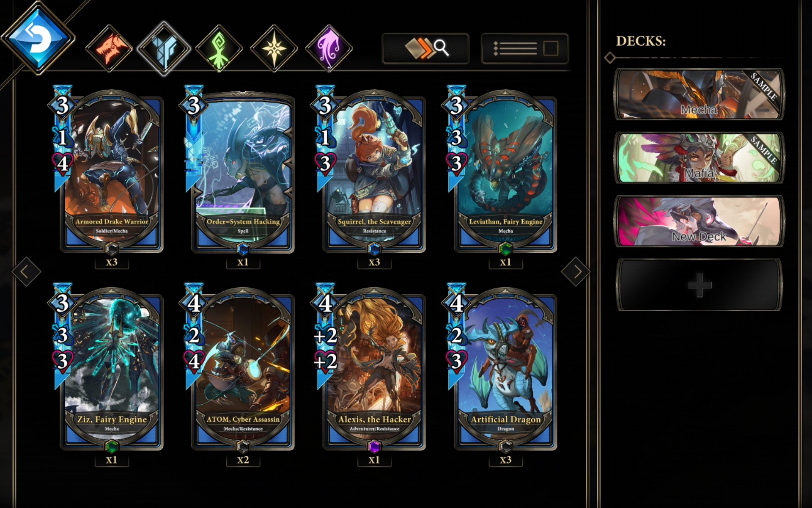Select Ziz, Fairy Engine card
The height and width of the screenshot is (508, 812).
(x=108, y=368)
